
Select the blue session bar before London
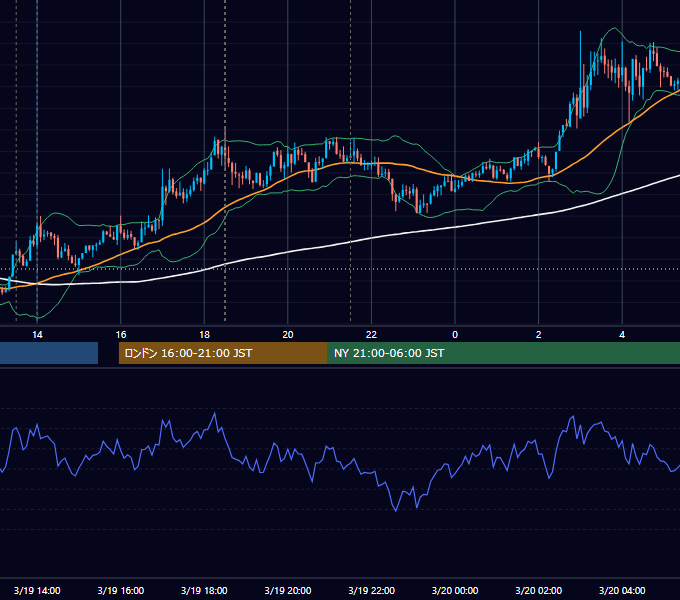point(49,353)
